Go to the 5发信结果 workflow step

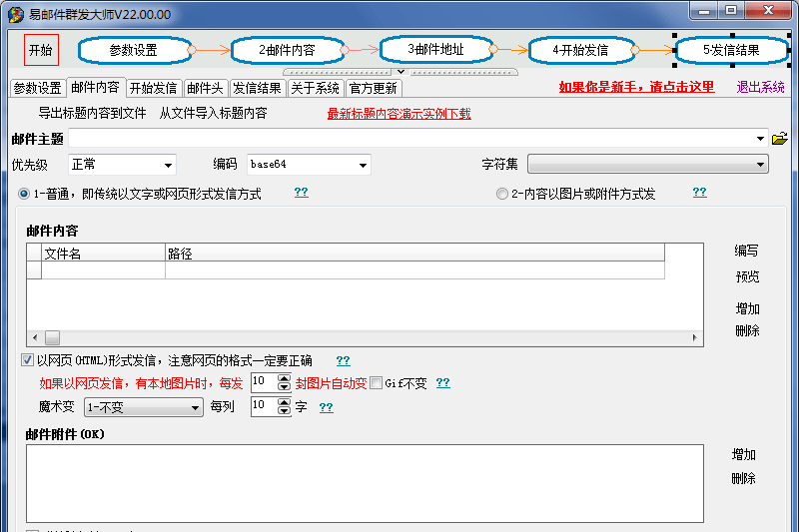731,50
